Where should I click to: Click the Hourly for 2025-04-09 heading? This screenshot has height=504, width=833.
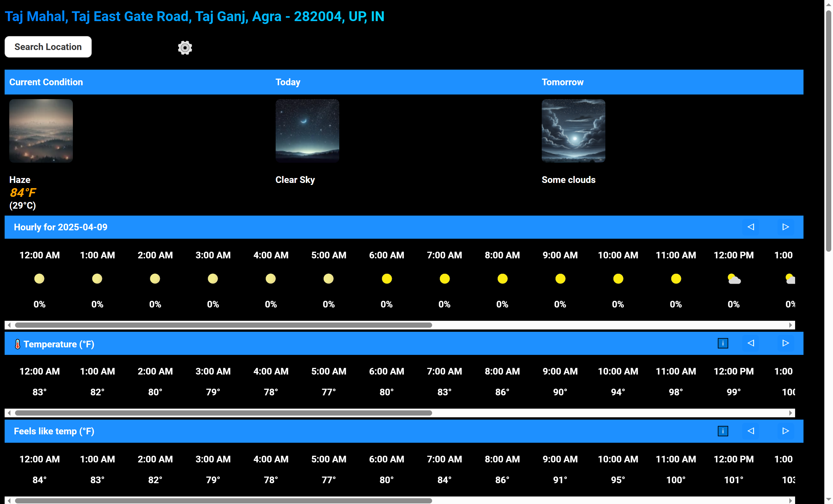[60, 227]
